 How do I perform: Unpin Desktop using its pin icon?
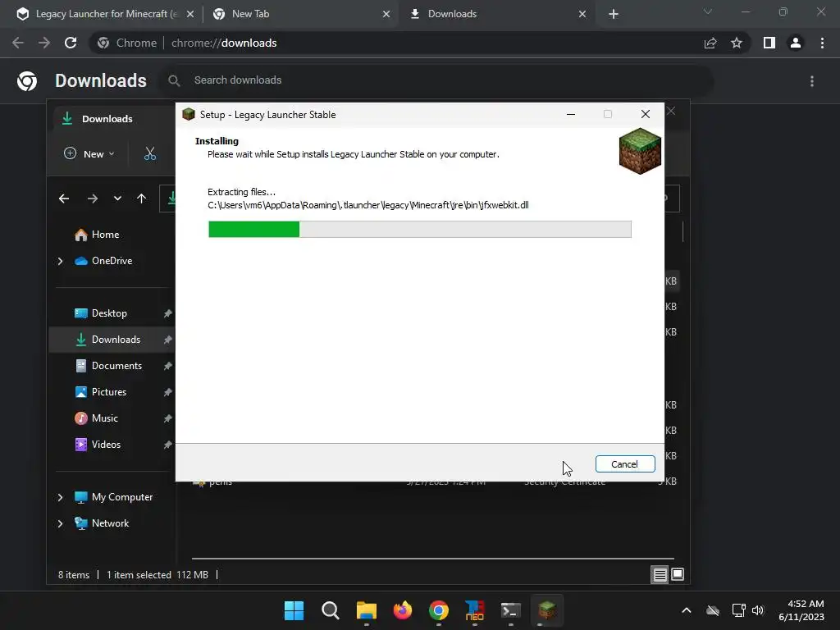coord(167,313)
